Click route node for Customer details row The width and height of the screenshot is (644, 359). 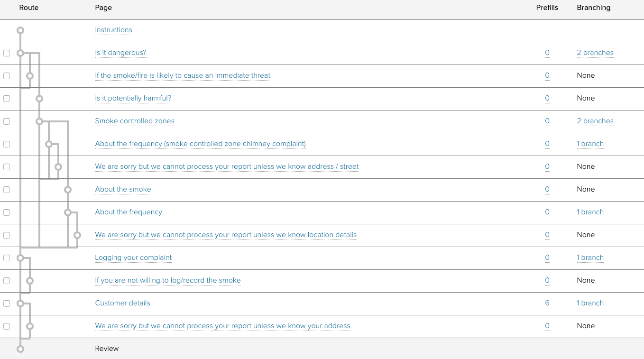[20, 304]
